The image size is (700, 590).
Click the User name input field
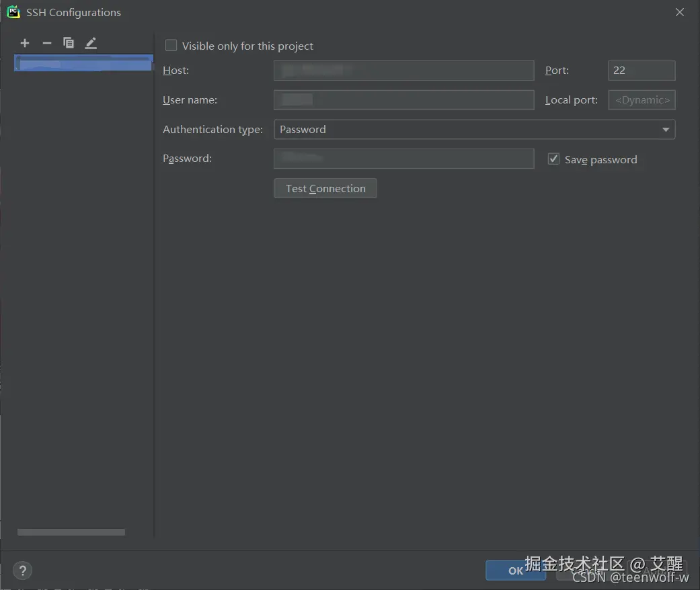tap(403, 99)
